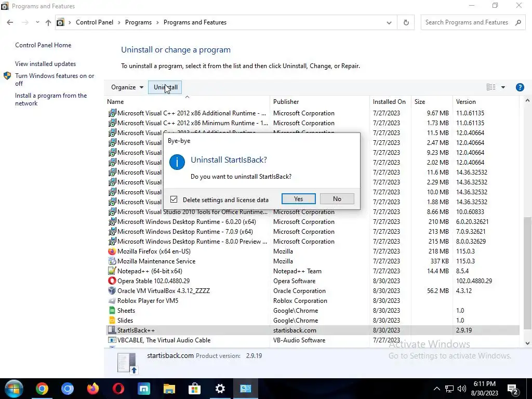Screen dimensions: 532x399
Task: Open Settings gear on the taskbar
Action: 220,389
